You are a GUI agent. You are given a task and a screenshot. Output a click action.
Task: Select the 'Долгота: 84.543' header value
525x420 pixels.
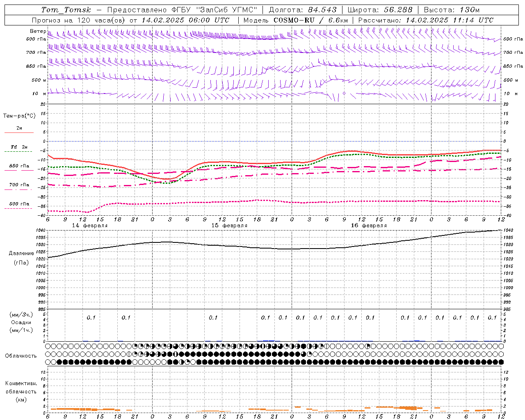(303, 10)
